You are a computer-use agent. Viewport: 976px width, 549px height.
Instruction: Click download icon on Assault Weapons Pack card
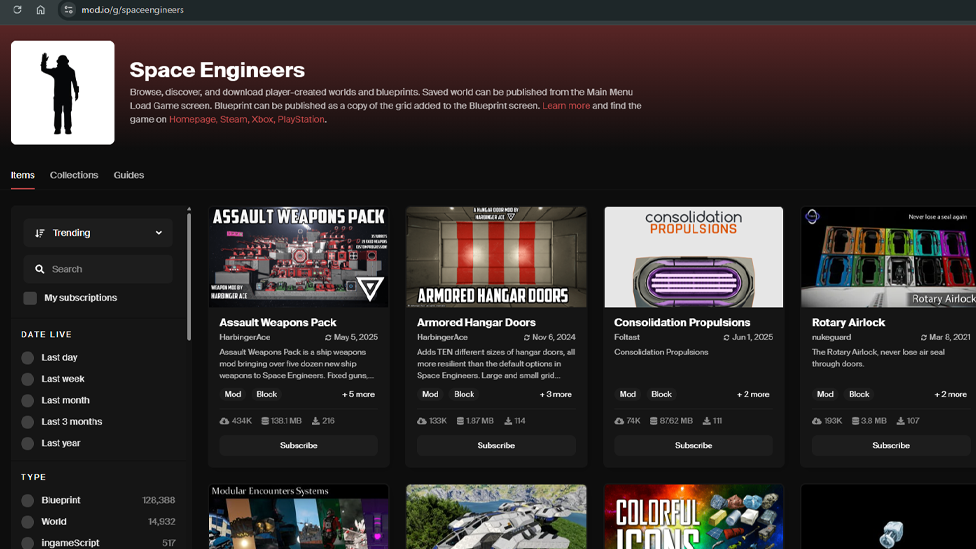[x=316, y=421]
